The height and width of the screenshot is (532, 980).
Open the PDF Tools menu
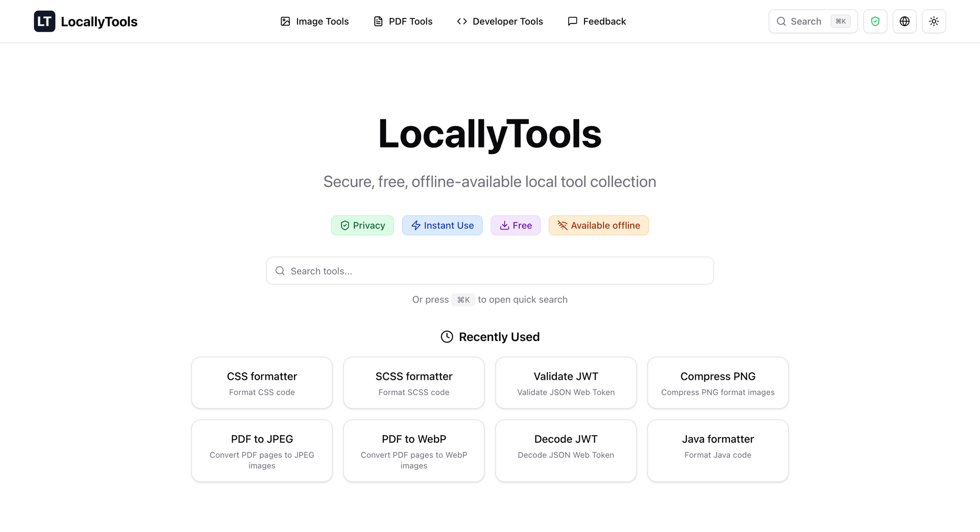click(x=403, y=21)
